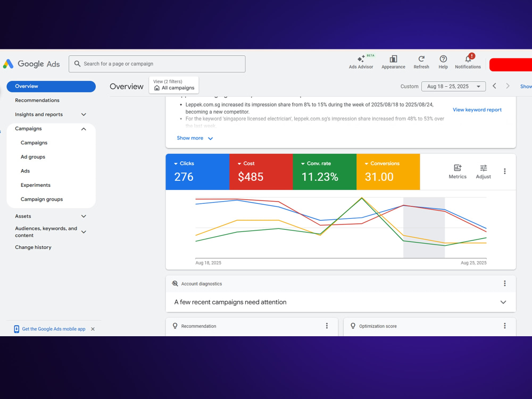The height and width of the screenshot is (399, 532).
Task: Open the Help menu icon
Action: coord(443,62)
